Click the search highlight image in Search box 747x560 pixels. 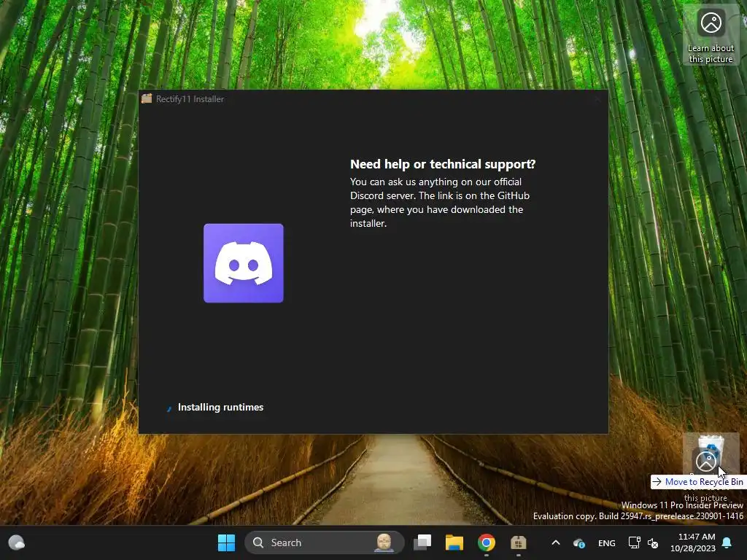pyautogui.click(x=384, y=542)
